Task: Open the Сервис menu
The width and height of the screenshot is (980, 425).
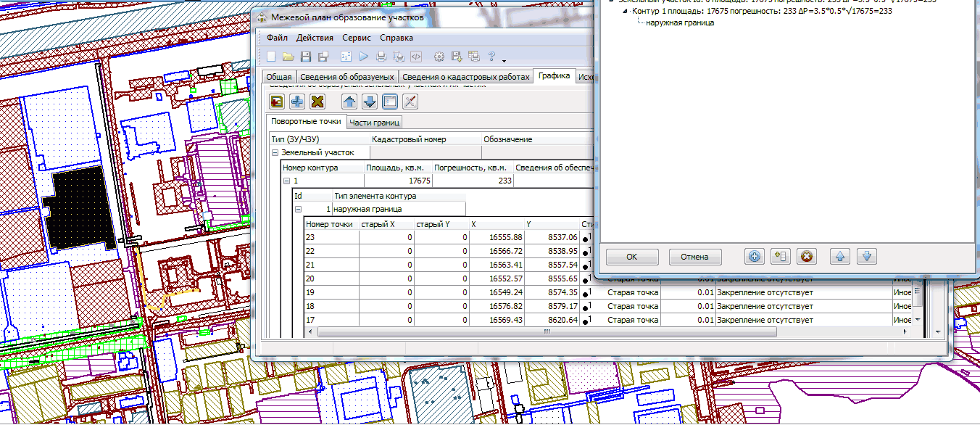Action: [x=356, y=38]
